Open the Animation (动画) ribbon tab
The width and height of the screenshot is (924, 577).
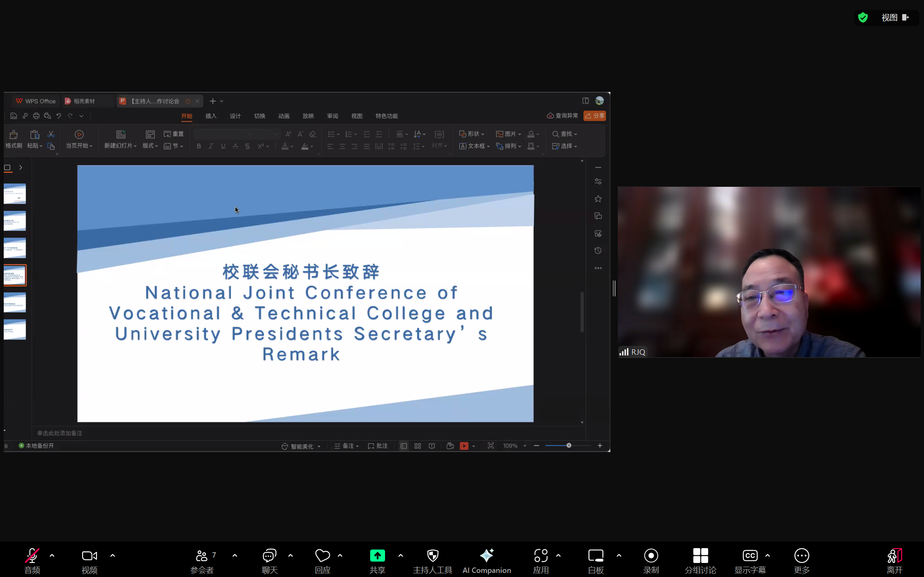coord(284,116)
